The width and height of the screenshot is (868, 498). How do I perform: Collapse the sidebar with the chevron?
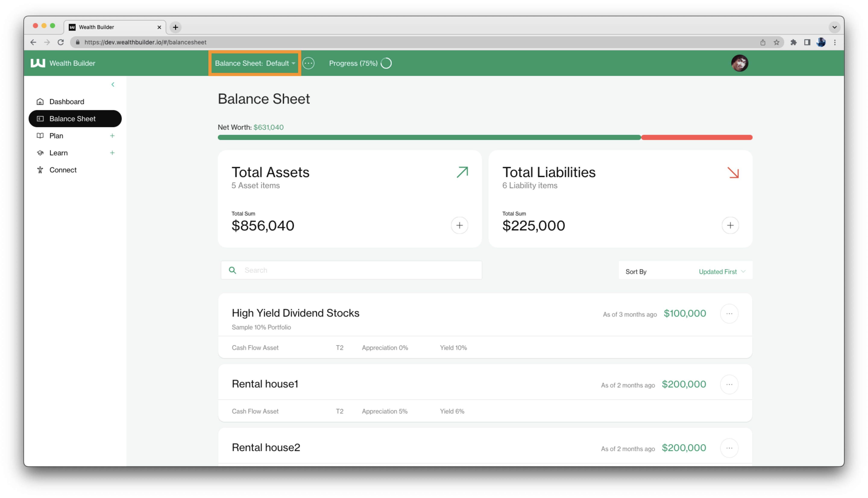pyautogui.click(x=113, y=84)
